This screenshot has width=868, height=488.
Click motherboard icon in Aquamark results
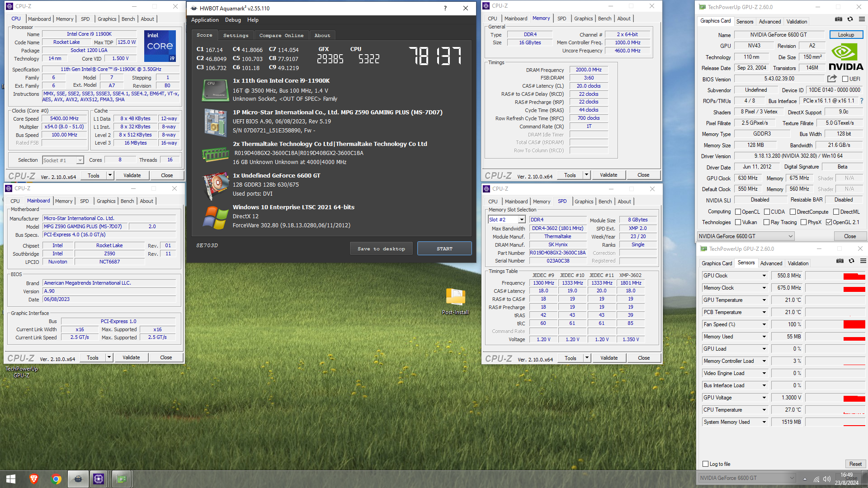point(215,122)
